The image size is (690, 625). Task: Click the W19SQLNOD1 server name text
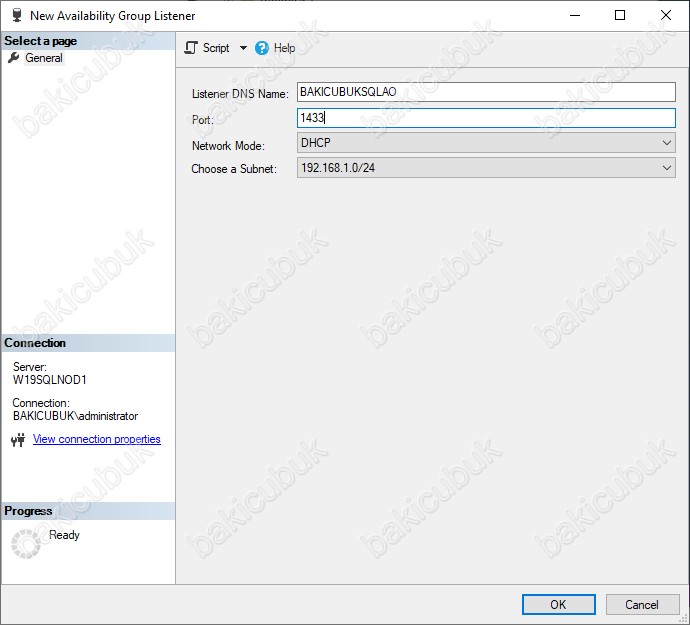point(50,380)
